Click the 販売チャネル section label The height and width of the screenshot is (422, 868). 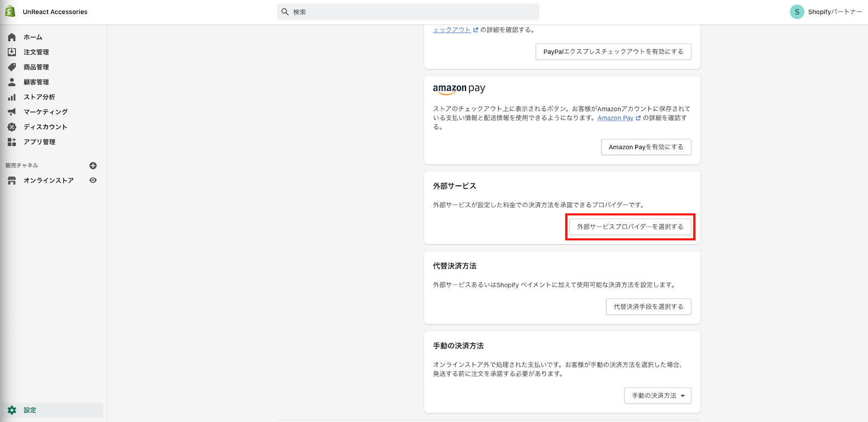click(x=22, y=165)
